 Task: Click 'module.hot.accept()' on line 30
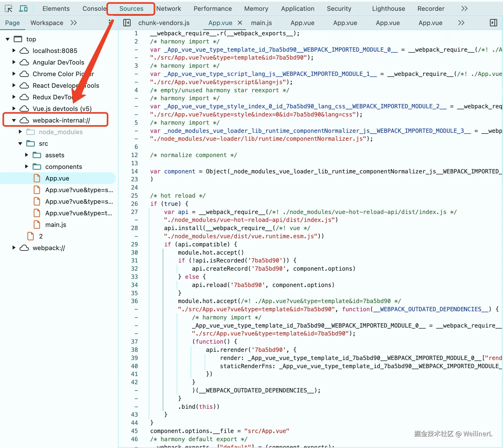click(211, 252)
